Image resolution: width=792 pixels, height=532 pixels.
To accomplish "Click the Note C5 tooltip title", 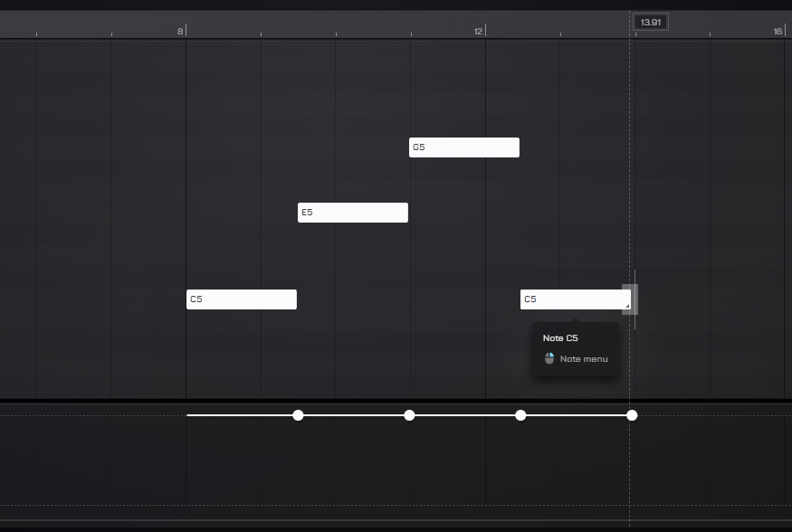I will click(560, 338).
